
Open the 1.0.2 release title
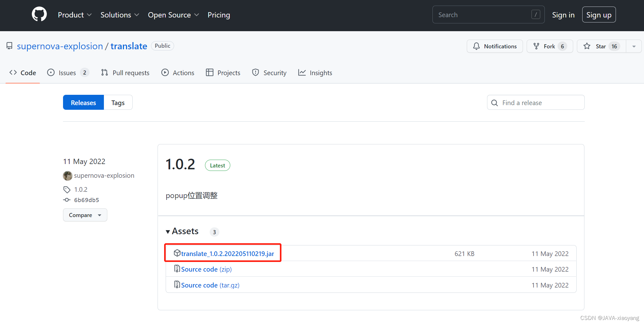tap(180, 165)
